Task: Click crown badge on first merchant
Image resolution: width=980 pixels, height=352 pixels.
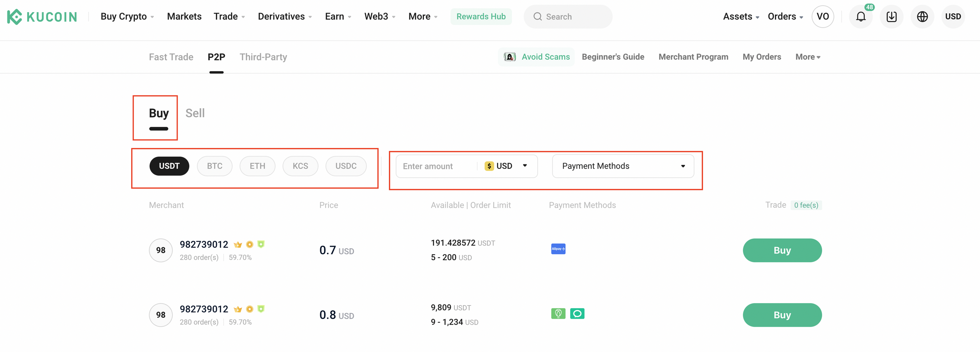Action: (238, 245)
